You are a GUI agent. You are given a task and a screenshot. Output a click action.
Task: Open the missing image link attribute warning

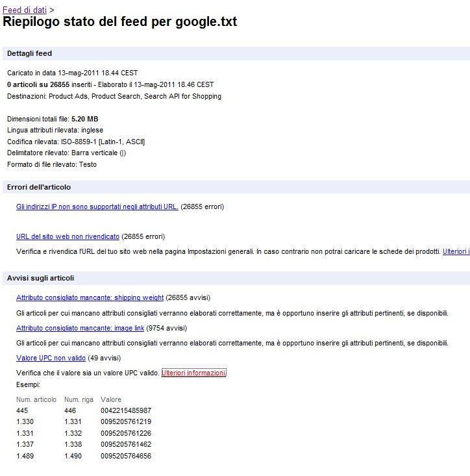(x=80, y=328)
